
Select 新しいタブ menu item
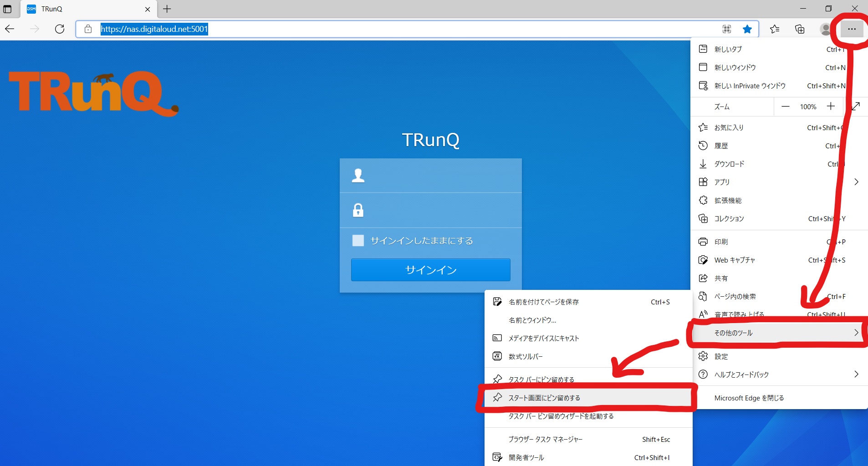pos(779,49)
